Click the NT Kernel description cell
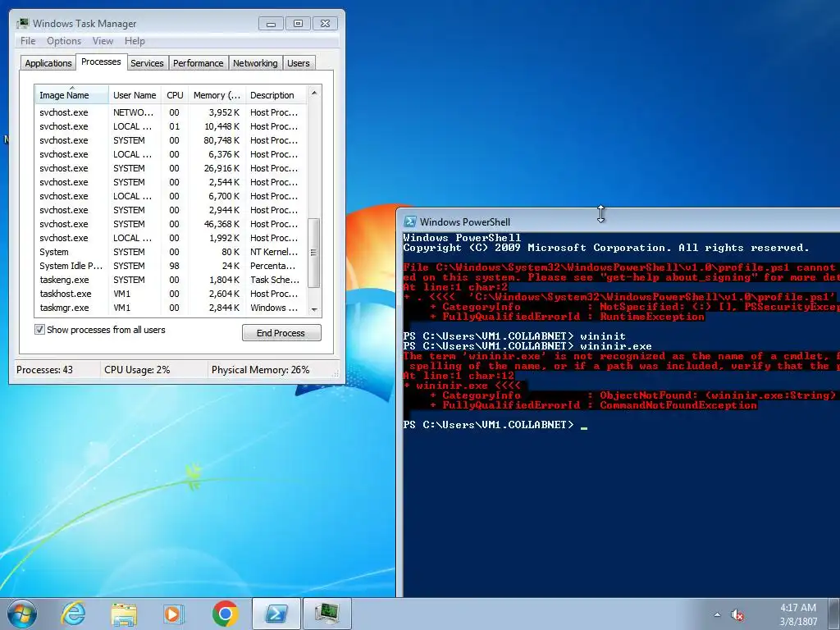Image resolution: width=840 pixels, height=630 pixels. (x=274, y=252)
